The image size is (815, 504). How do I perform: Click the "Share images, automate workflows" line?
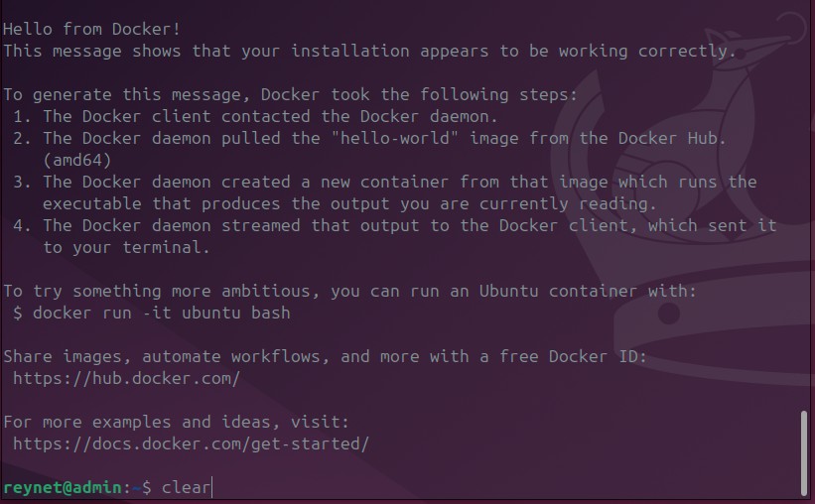coord(325,356)
